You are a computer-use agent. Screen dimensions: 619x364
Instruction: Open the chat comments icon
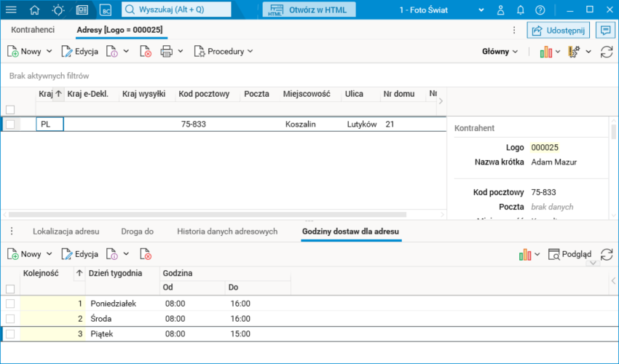606,30
